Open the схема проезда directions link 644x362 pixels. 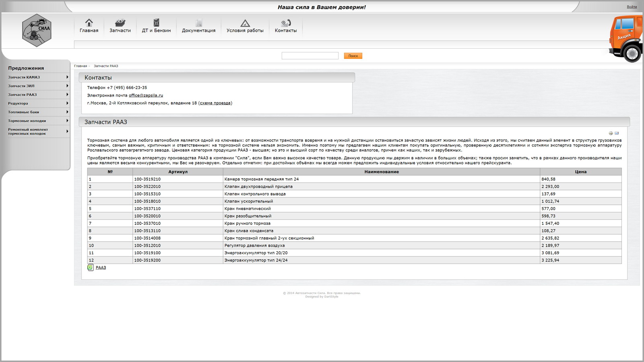coord(215,103)
